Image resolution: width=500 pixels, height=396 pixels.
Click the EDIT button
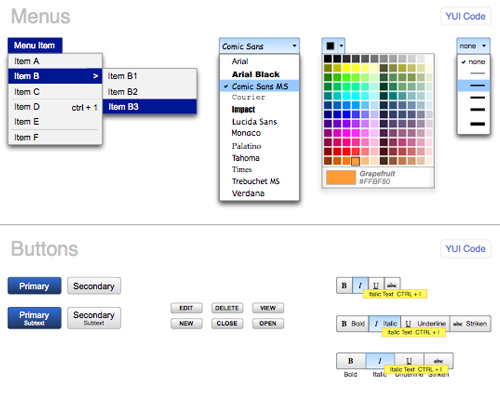(x=186, y=308)
